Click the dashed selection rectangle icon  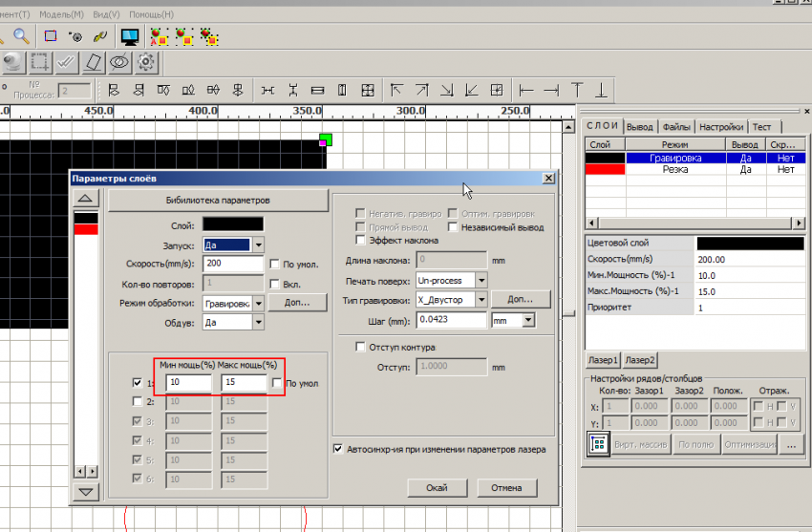pyautogui.click(x=39, y=63)
